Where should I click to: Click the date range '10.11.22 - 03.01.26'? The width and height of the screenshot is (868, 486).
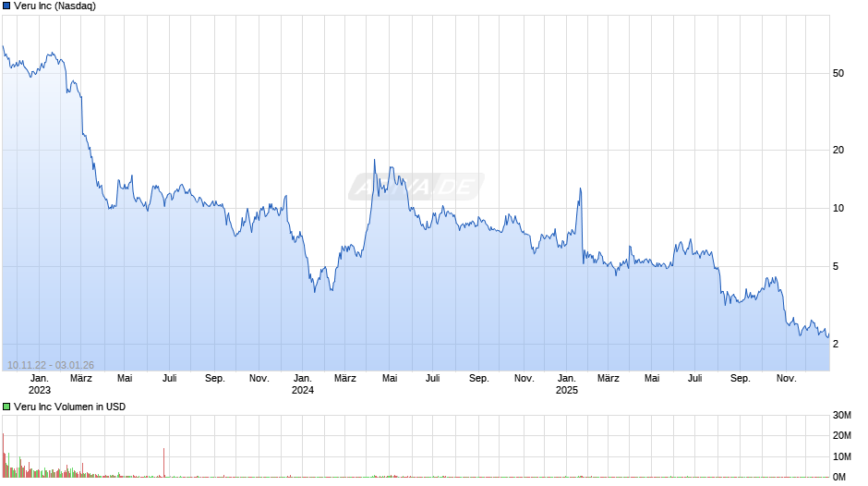point(51,365)
